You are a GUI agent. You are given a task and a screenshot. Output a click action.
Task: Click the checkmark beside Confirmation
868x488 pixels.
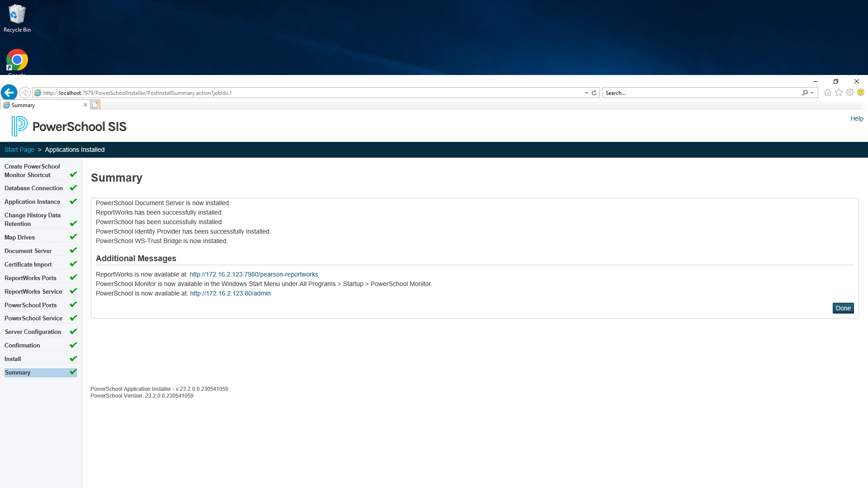pos(73,345)
